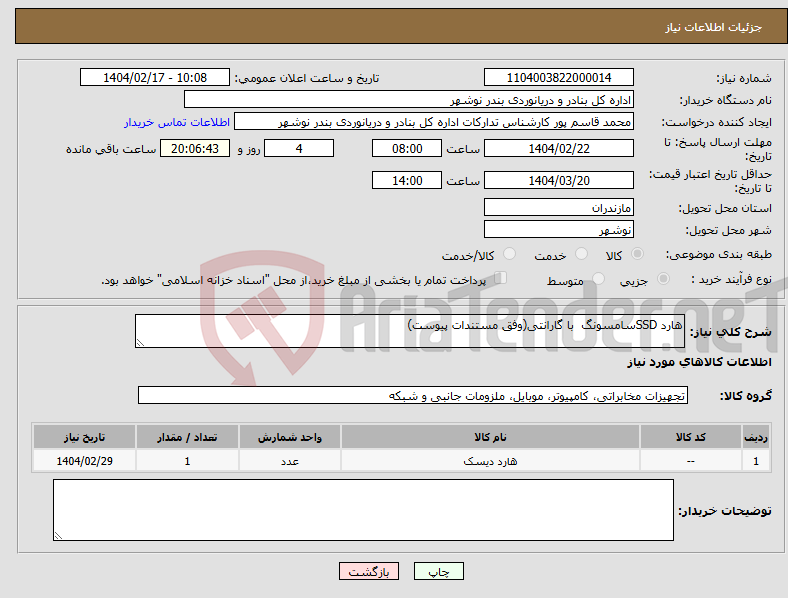Click the هارد دیسک item cell
The width and height of the screenshot is (788, 598).
point(490,461)
